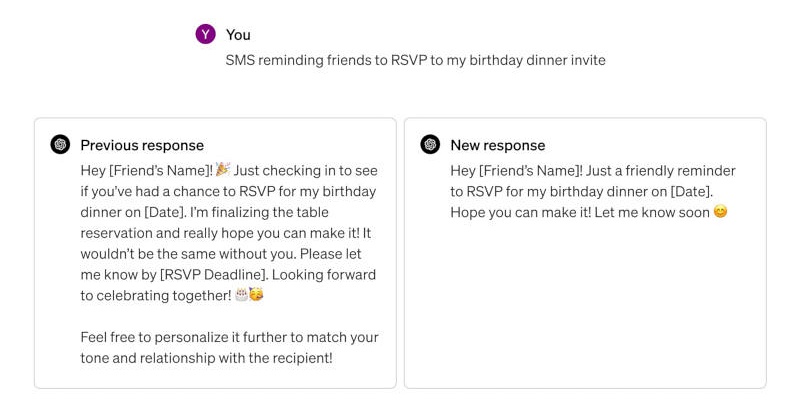800x405 pixels.
Task: Click the ChatGPT logo beside New response
Action: (x=430, y=145)
